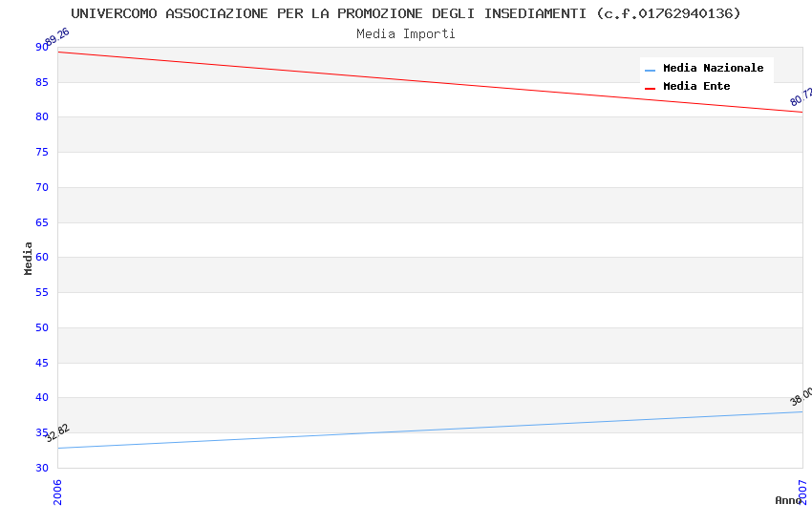Click the Media Nazionale legend label
The height and width of the screenshot is (525, 812).
pos(713,68)
